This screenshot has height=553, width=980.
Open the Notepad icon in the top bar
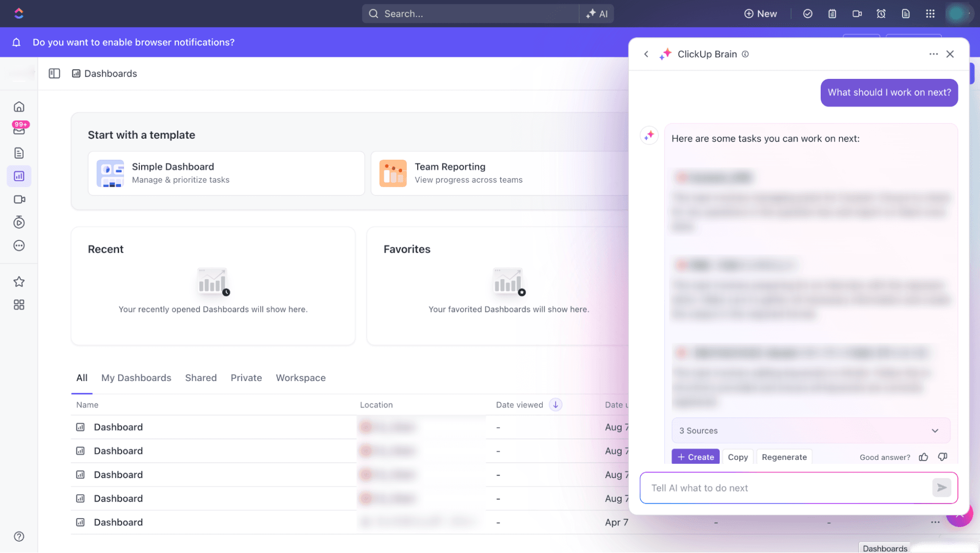832,14
